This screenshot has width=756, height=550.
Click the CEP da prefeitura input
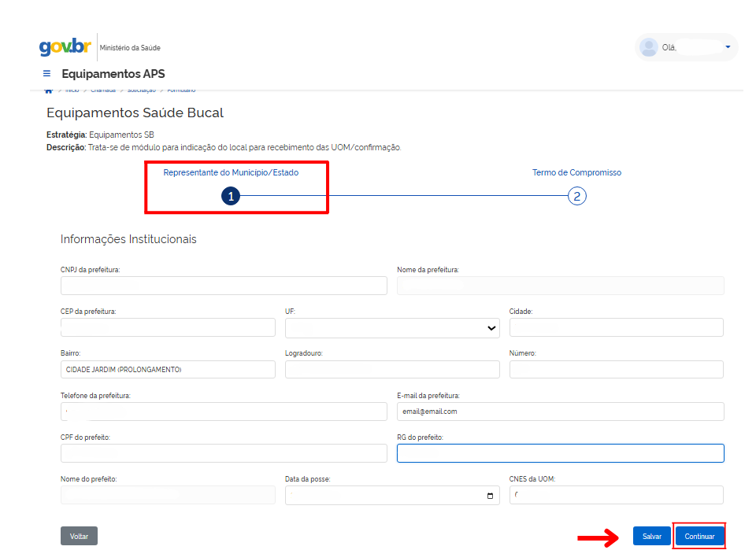(x=168, y=327)
